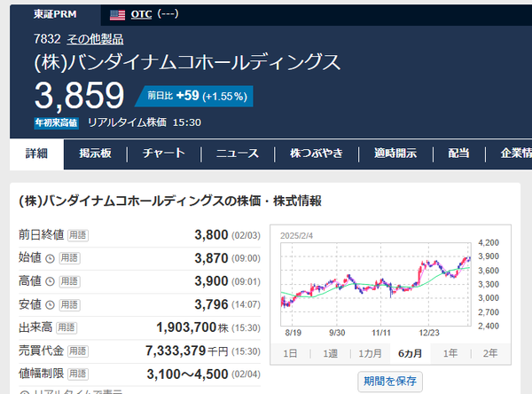Switch to the 適時開示 tab
This screenshot has width=532, height=394.
click(x=395, y=154)
